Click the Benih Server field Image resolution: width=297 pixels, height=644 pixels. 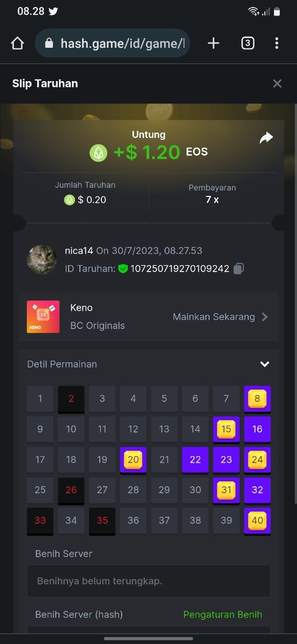tap(148, 581)
